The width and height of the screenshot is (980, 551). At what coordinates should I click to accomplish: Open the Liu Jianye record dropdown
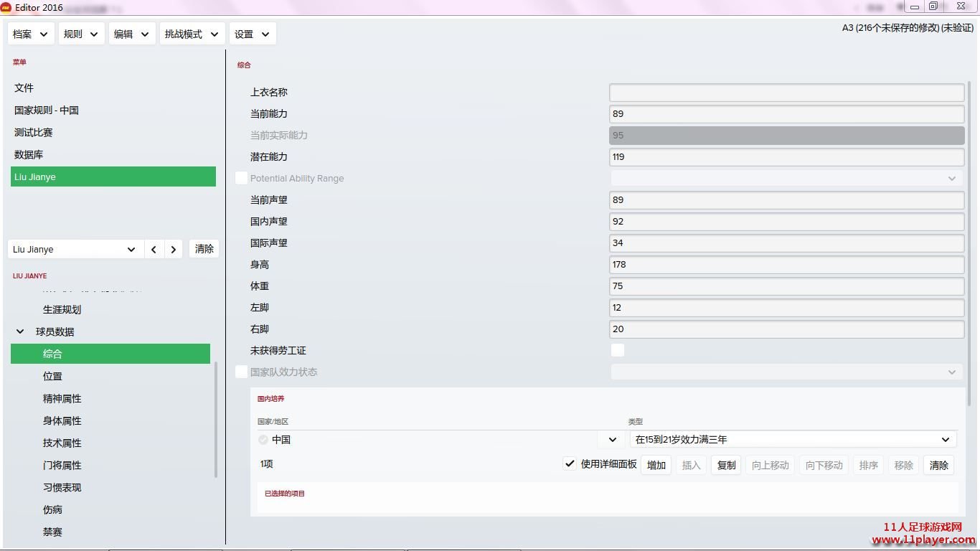click(x=75, y=249)
